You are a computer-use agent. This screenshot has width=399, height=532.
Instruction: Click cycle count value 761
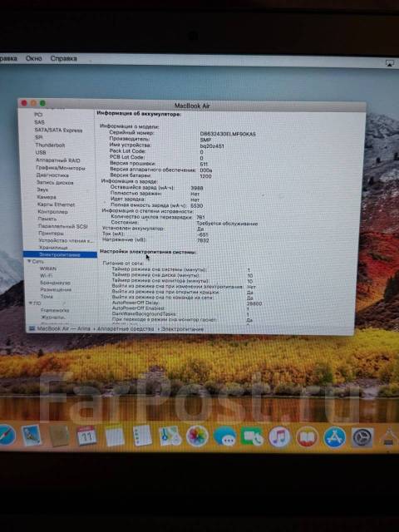(x=200, y=217)
